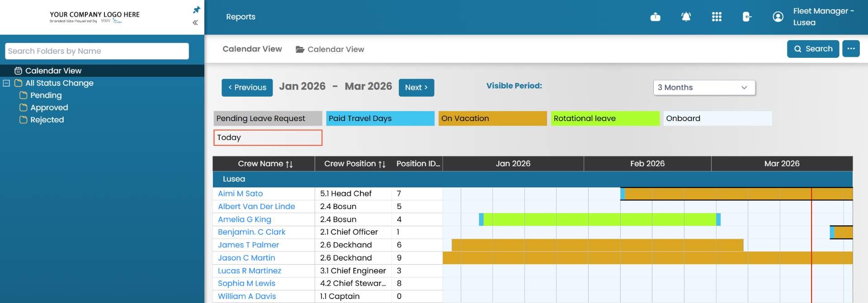This screenshot has width=868, height=303.
Task: Click the folder icon next to Pending
Action: (24, 95)
